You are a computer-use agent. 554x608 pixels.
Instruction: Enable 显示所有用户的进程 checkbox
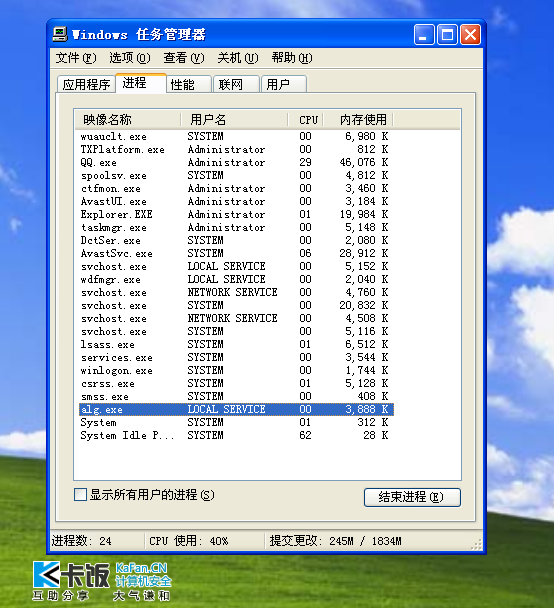pos(80,495)
